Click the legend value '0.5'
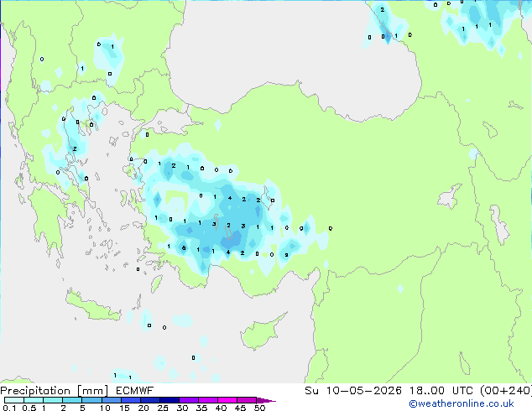Screen dimensions: 532x411 29,408
